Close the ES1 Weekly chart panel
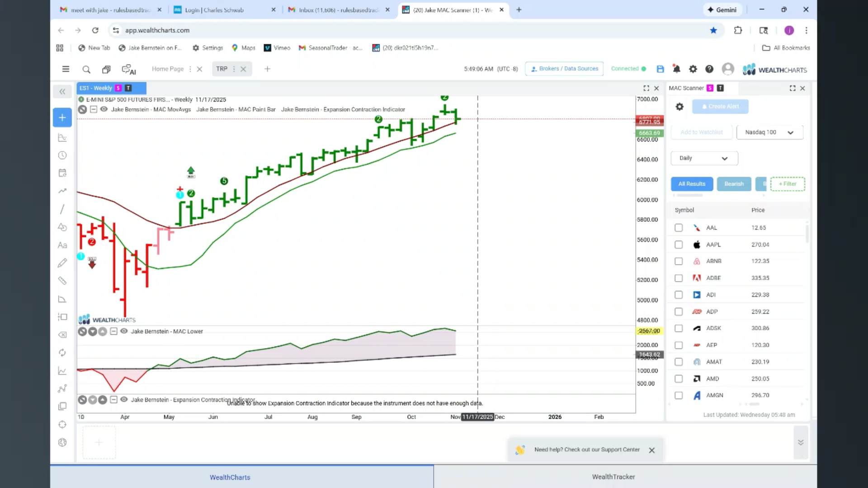Viewport: 868px width, 488px height. [656, 88]
